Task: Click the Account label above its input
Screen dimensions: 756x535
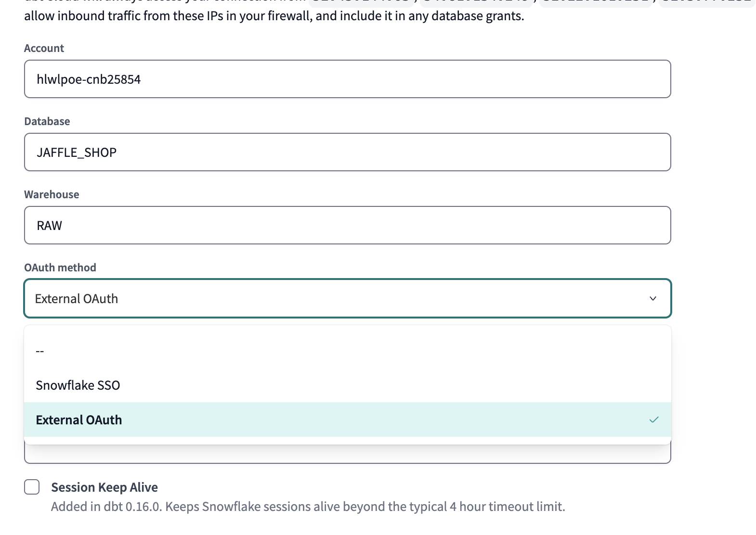Action: pos(44,48)
